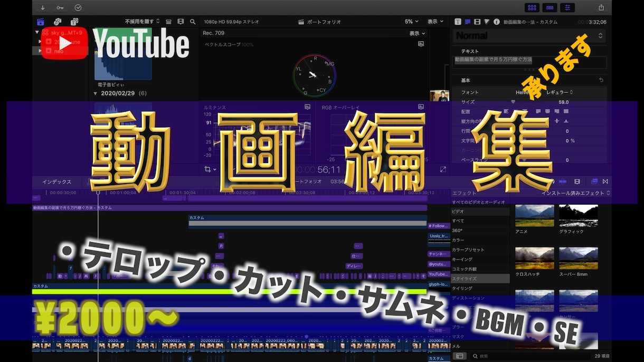This screenshot has width=644, height=362.
Task: Select the クロスハッチ effect thumbnail
Action: click(x=535, y=258)
